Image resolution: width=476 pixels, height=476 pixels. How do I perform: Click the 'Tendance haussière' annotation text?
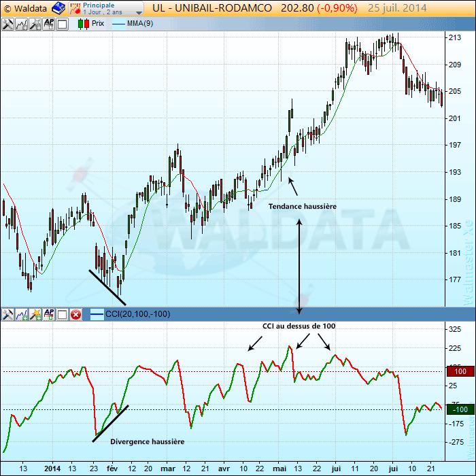(303, 207)
